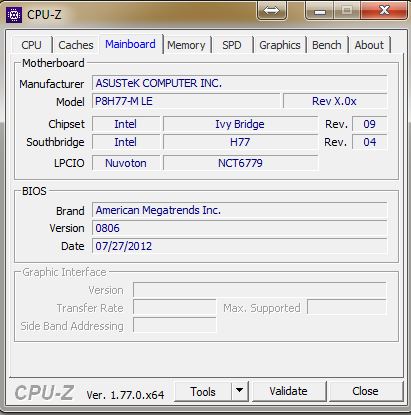View the About tab

tap(369, 45)
